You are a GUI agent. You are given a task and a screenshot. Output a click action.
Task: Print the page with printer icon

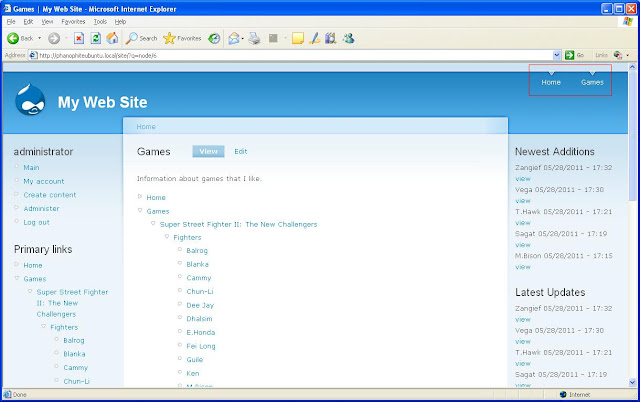pyautogui.click(x=254, y=38)
